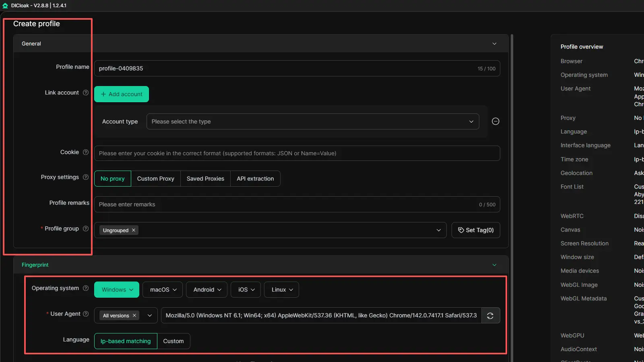The height and width of the screenshot is (362, 644).
Task: Collapse the General section chevron
Action: [494, 43]
